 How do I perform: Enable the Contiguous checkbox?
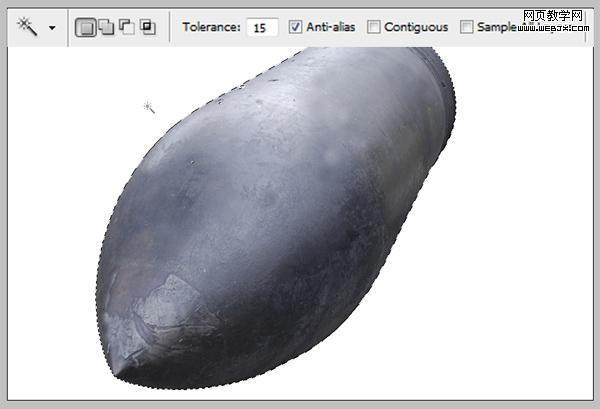coord(373,27)
